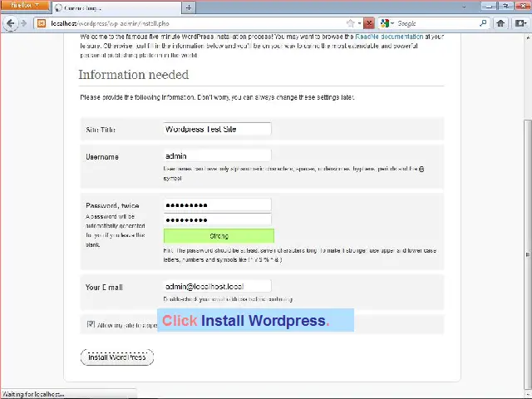Click the green Strong strength indicator

tap(219, 236)
